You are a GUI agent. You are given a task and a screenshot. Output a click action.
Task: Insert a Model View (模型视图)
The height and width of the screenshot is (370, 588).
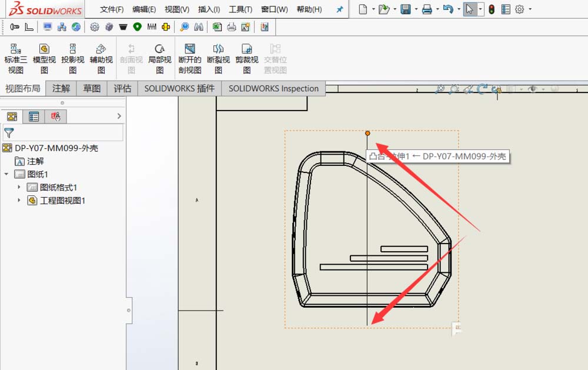[44, 59]
